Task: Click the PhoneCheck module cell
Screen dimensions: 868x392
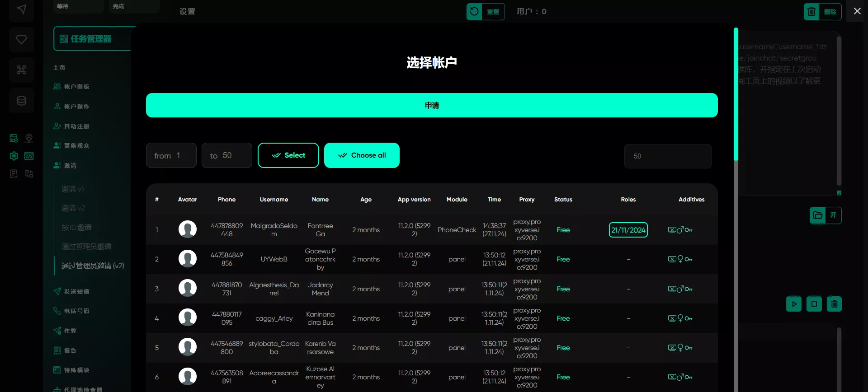Action: [x=457, y=230]
